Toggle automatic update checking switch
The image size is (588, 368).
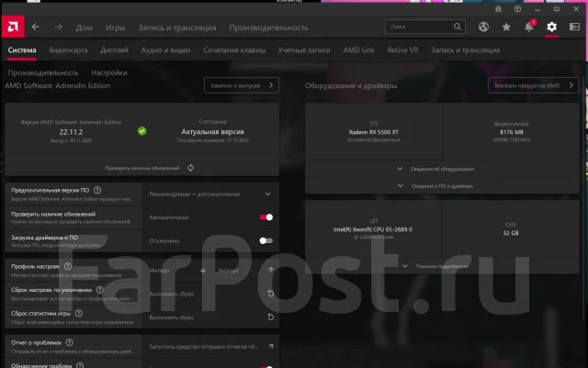pyautogui.click(x=266, y=217)
